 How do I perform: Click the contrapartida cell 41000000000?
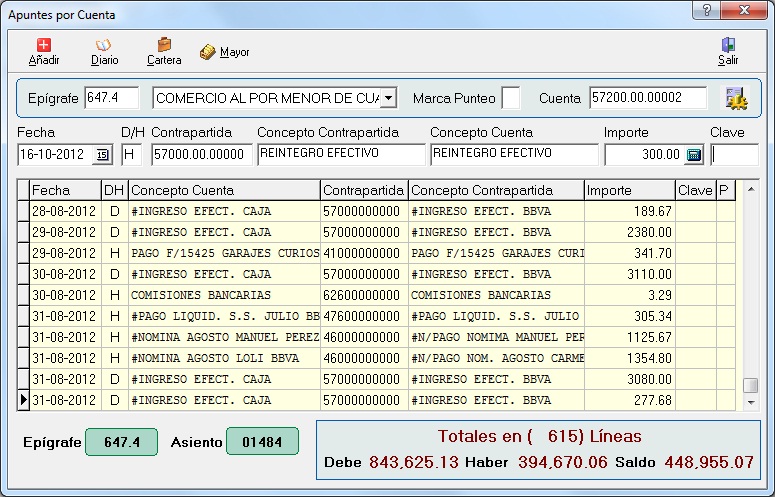tap(364, 253)
